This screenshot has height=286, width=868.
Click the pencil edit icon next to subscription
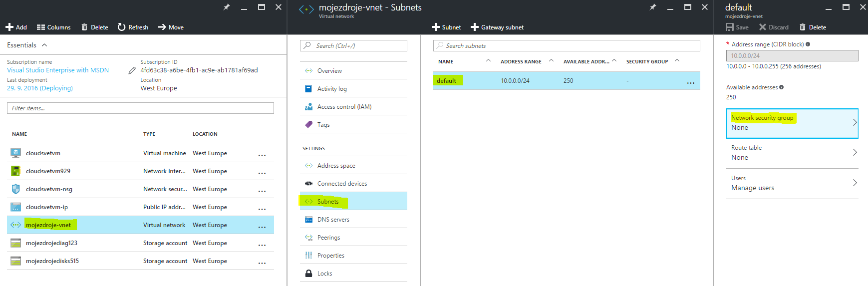pyautogui.click(x=132, y=70)
